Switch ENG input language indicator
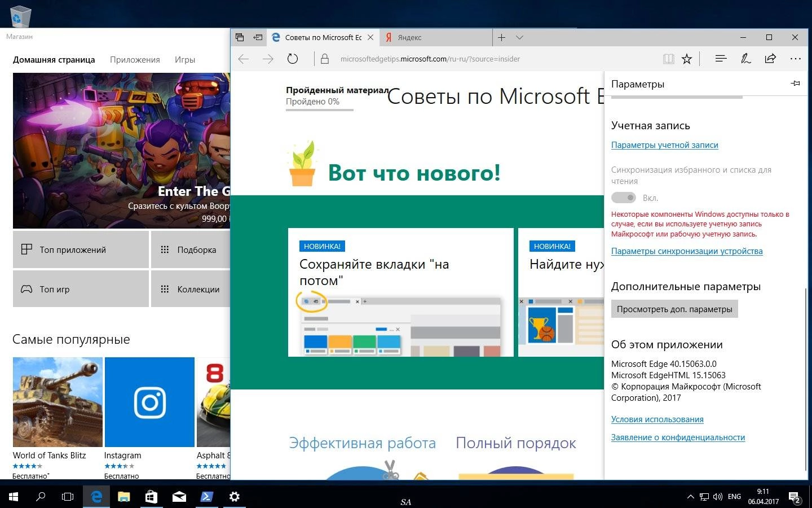 pos(734,497)
